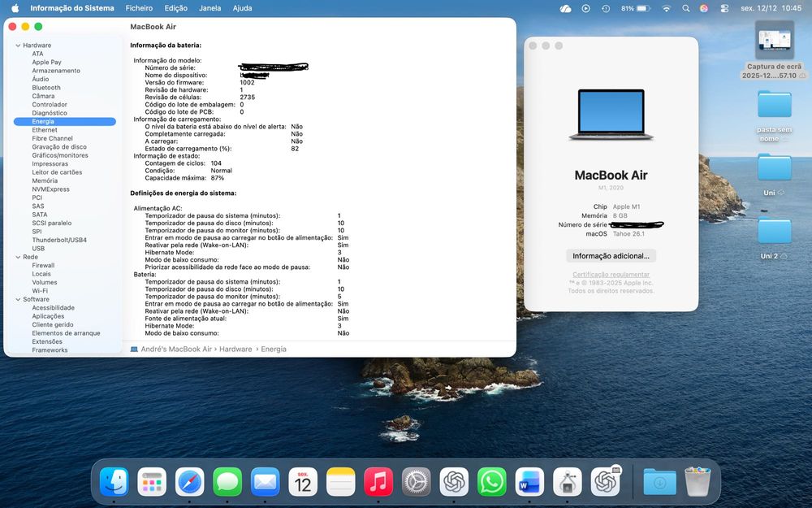Open ChatGPT dock icon with small badge
Screen dimensions: 812x508
point(605,481)
